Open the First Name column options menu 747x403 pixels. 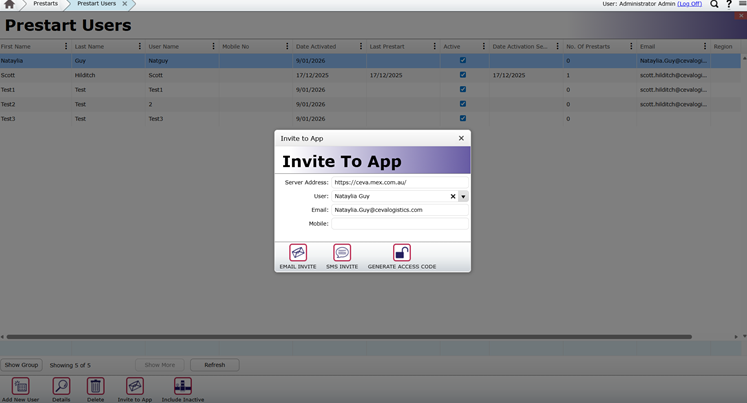[x=66, y=46]
